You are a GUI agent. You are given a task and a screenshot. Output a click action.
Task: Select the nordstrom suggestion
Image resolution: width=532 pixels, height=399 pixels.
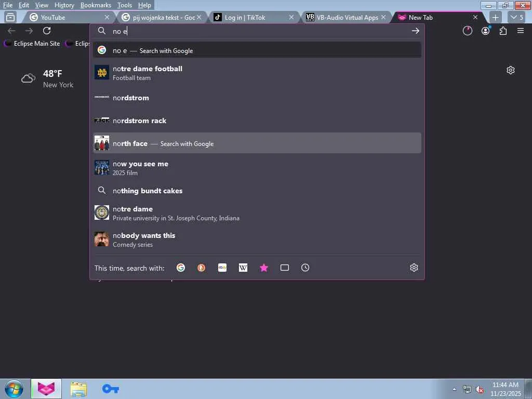[x=257, y=98]
